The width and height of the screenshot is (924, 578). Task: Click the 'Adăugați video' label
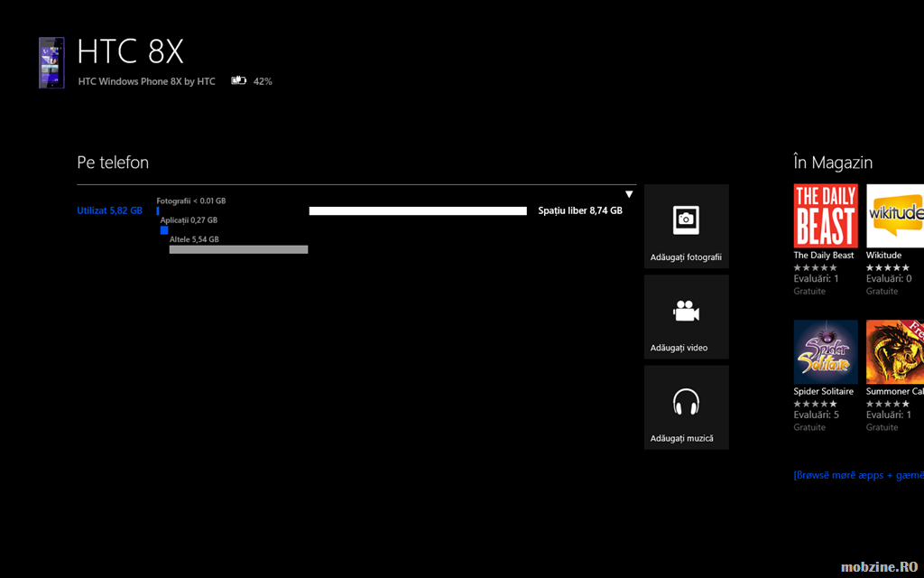tap(679, 348)
